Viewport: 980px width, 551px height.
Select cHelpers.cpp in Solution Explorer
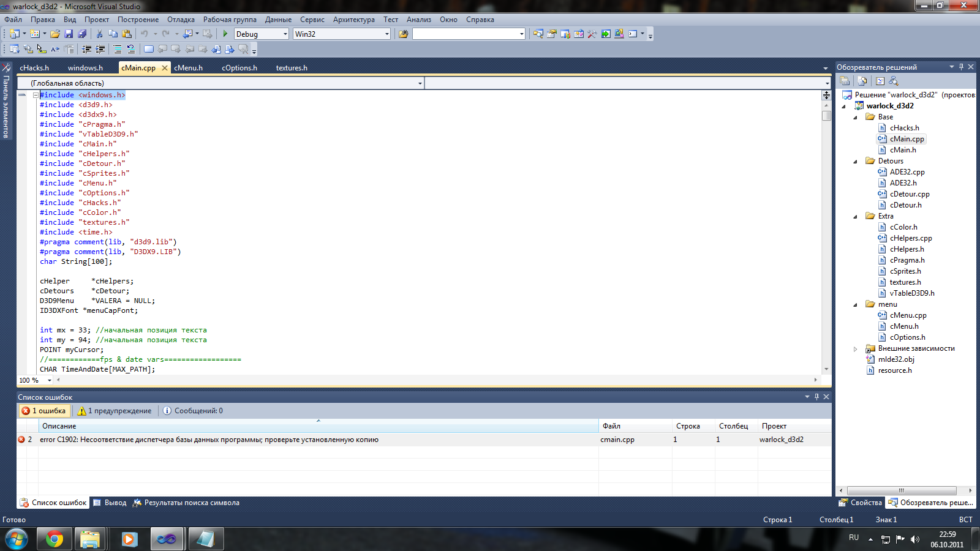click(910, 238)
